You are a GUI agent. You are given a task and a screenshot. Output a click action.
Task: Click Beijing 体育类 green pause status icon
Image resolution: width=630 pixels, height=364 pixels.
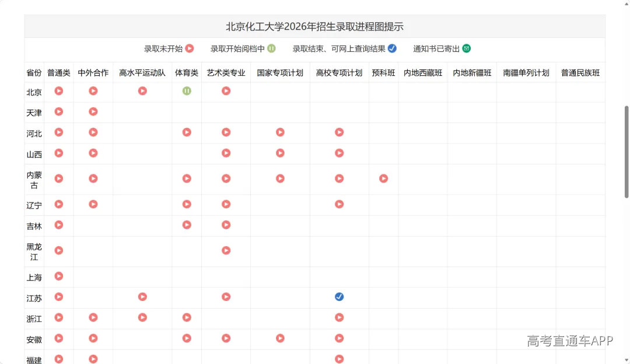click(x=187, y=91)
